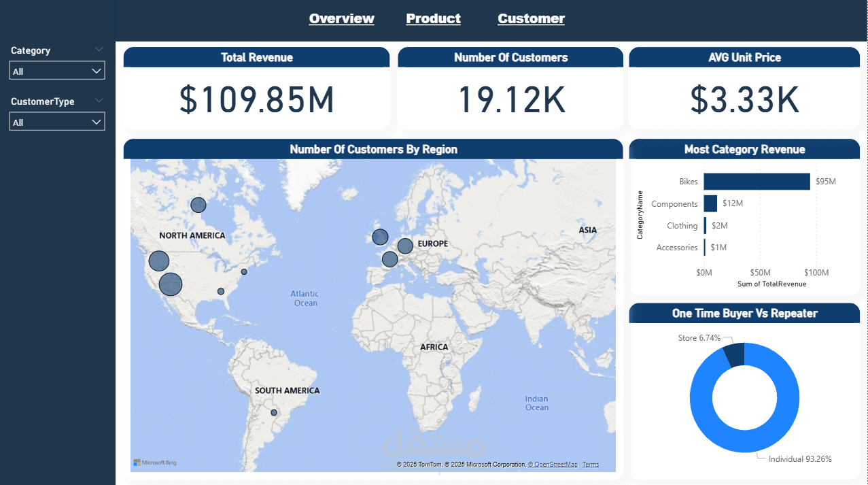Screen dimensions: 868x485
Task: Click the $0M x-axis tick label
Action: tap(704, 273)
